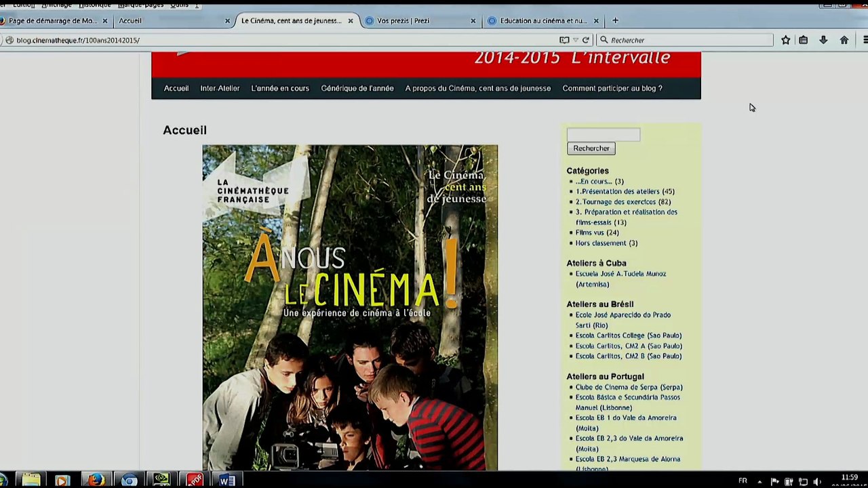Open 'Escola EB 1 do Vale da Amoreira (Moita)'
The image size is (868, 488).
coord(625,423)
